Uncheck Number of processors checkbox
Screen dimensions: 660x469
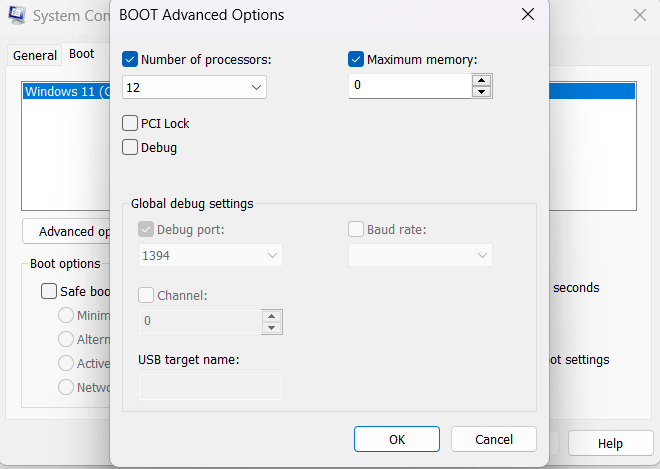pyautogui.click(x=130, y=59)
